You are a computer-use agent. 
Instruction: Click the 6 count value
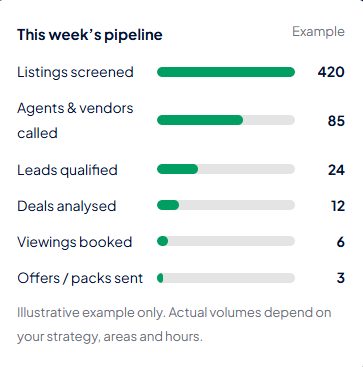point(340,242)
